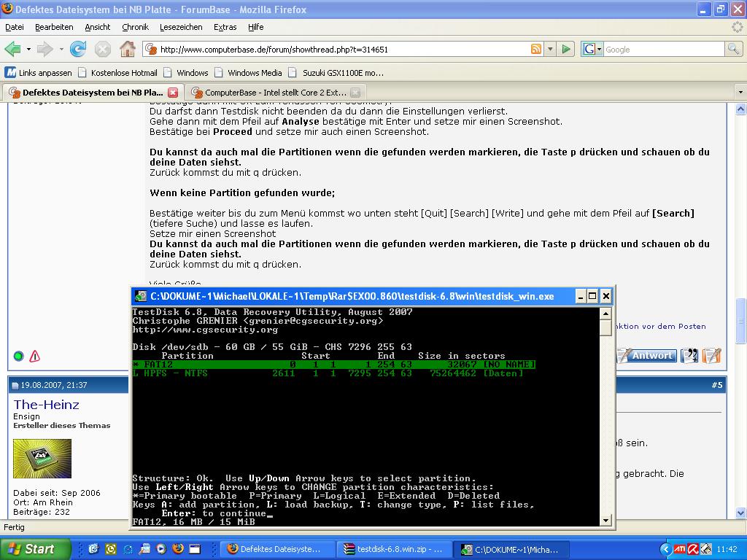747x560 pixels.
Task: Open the Ansicht menu
Action: [98, 27]
